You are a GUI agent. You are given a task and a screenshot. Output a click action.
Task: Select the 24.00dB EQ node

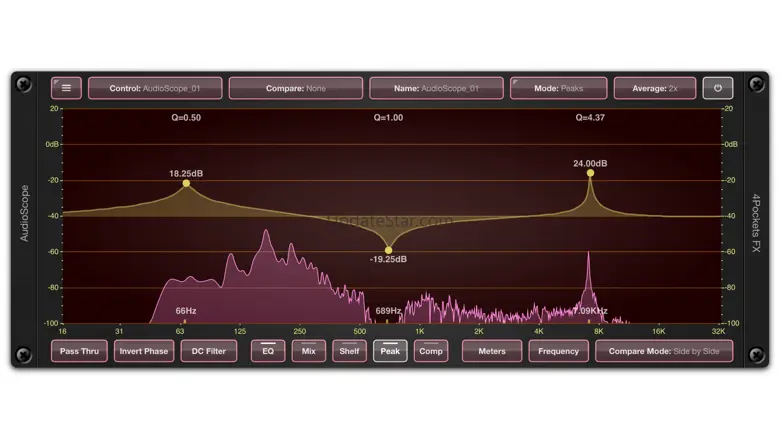pos(590,173)
